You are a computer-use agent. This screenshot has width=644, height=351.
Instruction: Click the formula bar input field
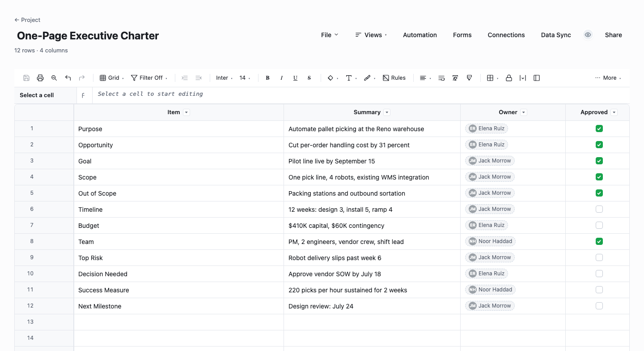tap(360, 95)
